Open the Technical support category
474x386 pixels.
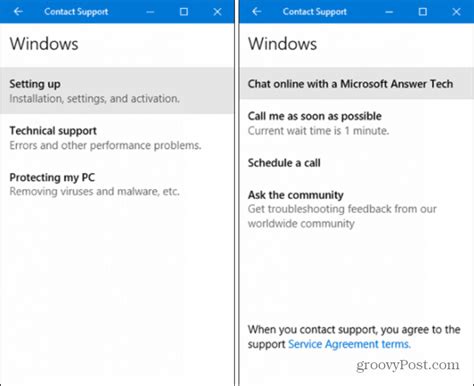tap(117, 138)
